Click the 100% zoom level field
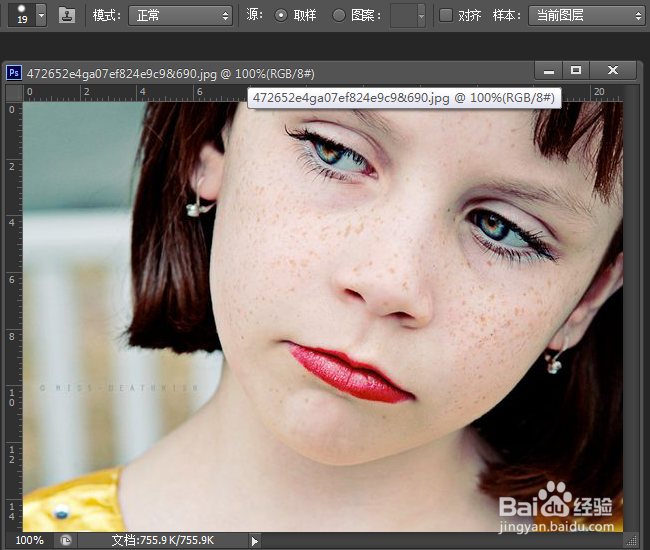This screenshot has height=550, width=650. pyautogui.click(x=29, y=540)
